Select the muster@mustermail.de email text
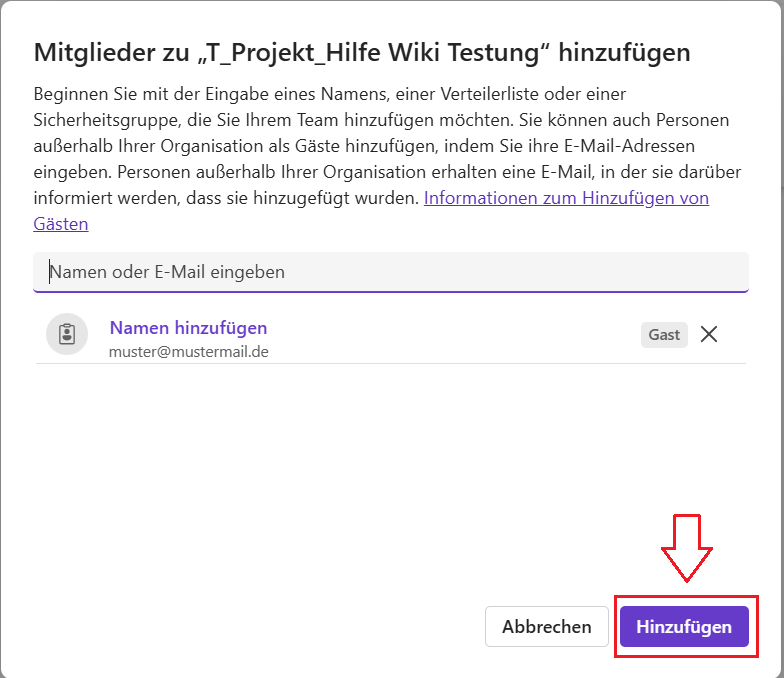This screenshot has height=678, width=784. click(x=189, y=352)
